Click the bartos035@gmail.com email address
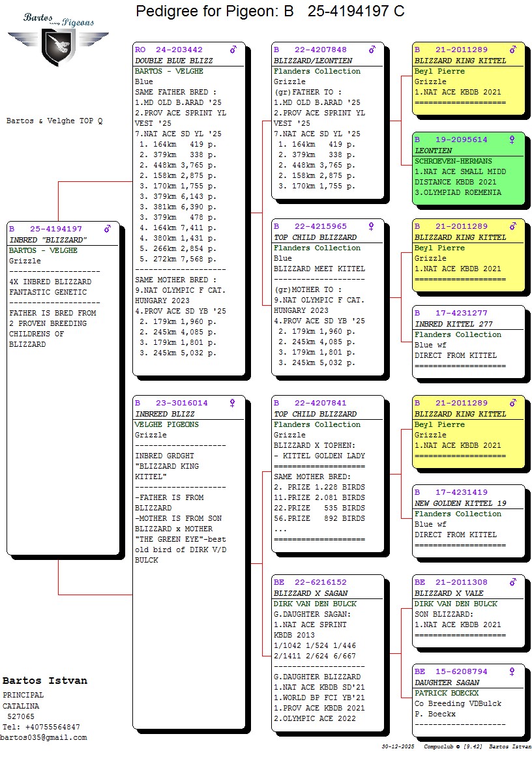Image resolution: width=532 pixels, height=764 pixels. [x=44, y=737]
